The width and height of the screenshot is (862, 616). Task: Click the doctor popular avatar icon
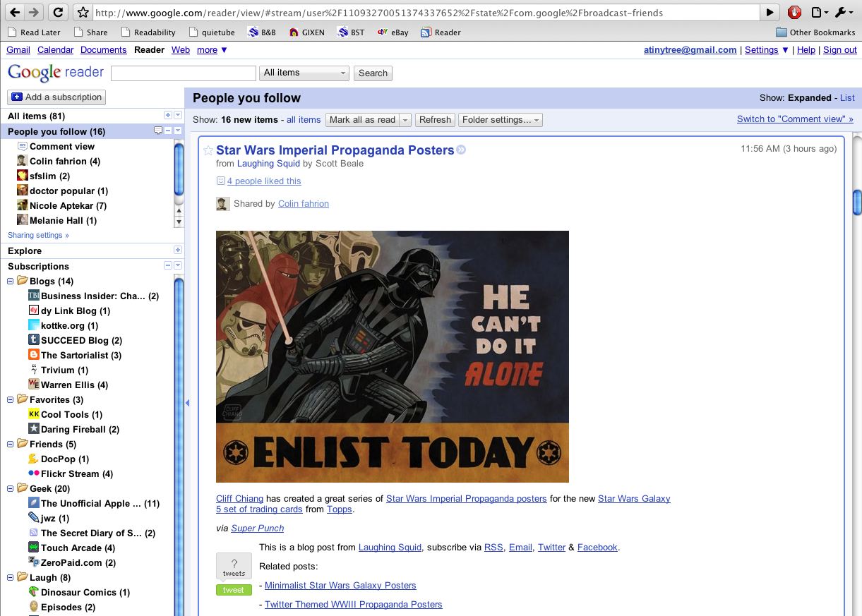pos(23,191)
